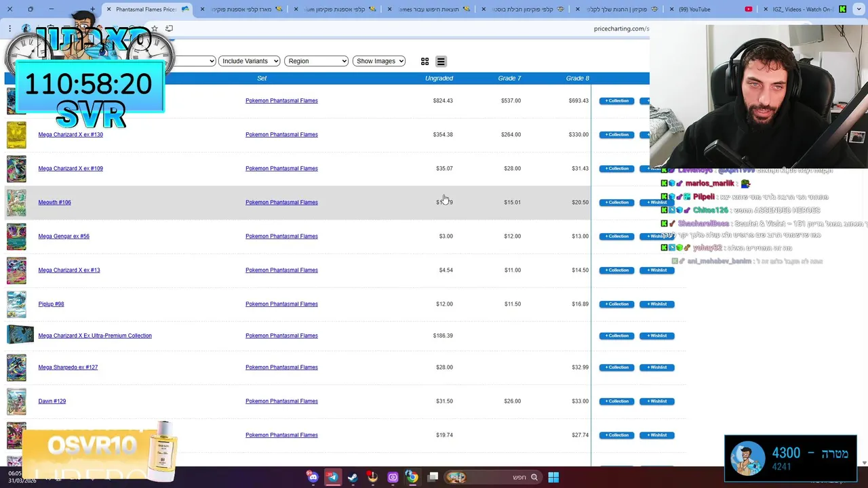Open Mega Charizard X ex #109 link
The width and height of the screenshot is (868, 488).
point(71,169)
